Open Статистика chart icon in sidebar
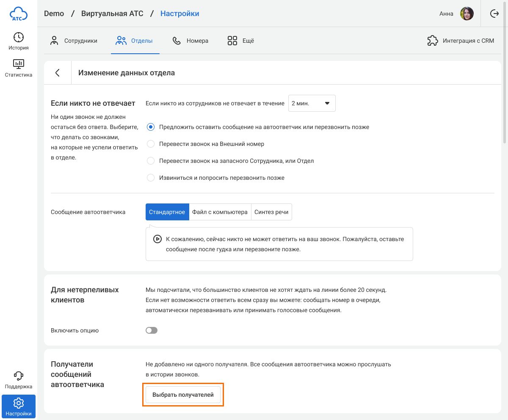This screenshot has width=508, height=420. (x=19, y=64)
